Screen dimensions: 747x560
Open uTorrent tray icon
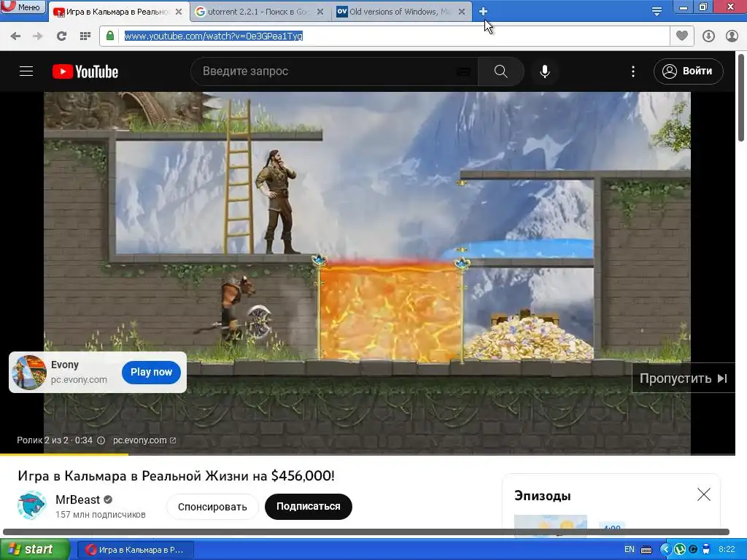coord(681,550)
